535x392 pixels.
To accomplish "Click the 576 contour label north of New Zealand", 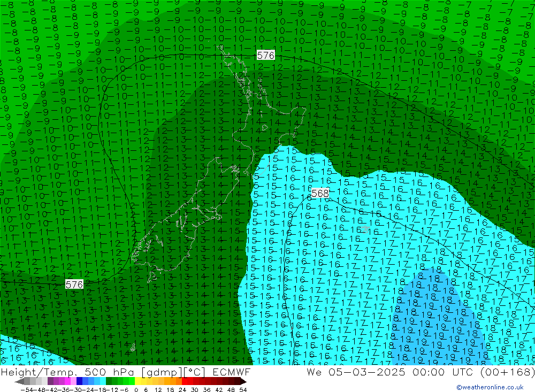I will [x=265, y=55].
